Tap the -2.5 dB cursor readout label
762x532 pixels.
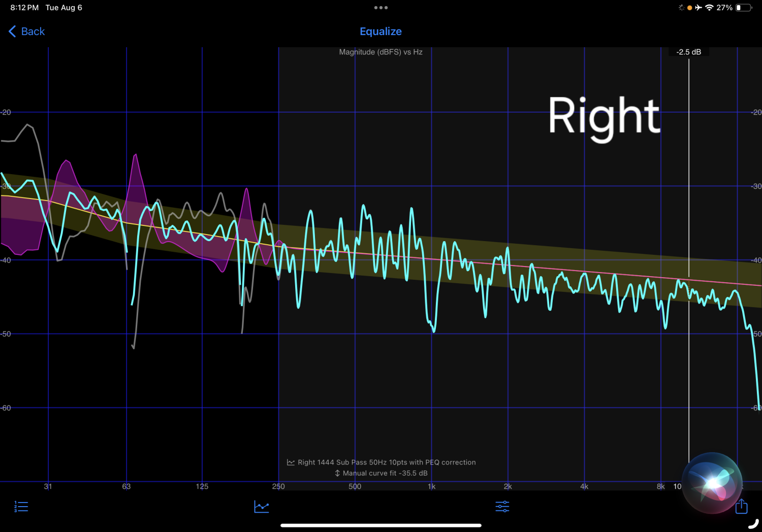coord(688,52)
